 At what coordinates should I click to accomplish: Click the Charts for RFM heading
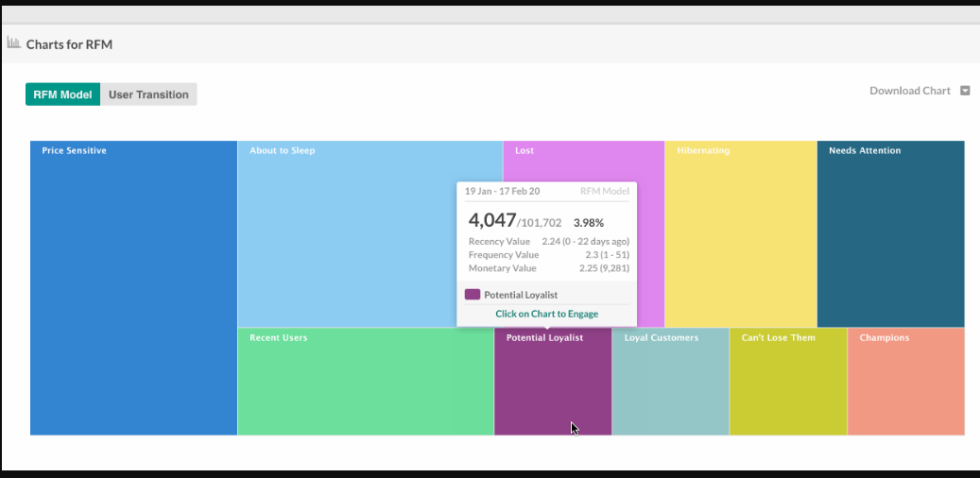point(70,44)
